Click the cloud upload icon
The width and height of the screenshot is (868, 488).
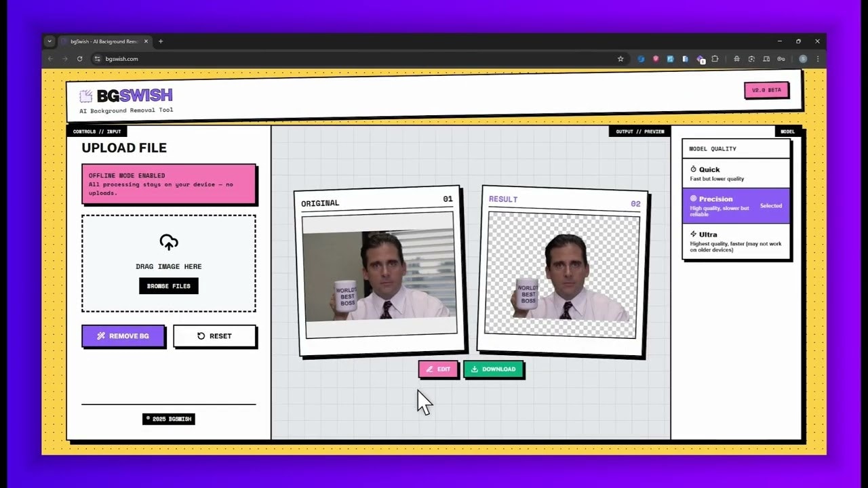point(169,242)
